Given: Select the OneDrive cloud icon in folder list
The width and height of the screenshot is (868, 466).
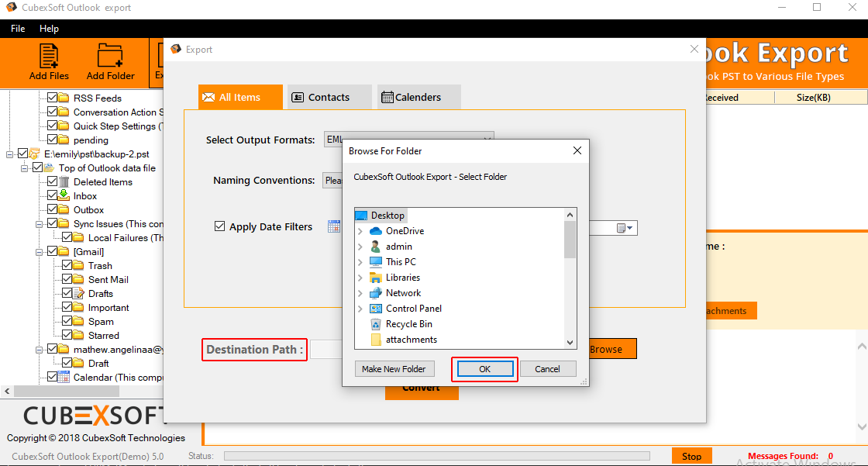Looking at the screenshot, I should coord(376,231).
